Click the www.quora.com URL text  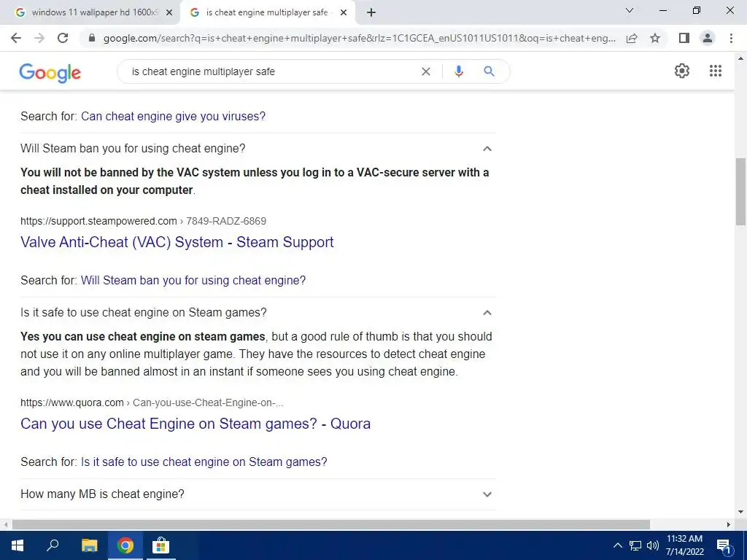pos(72,402)
